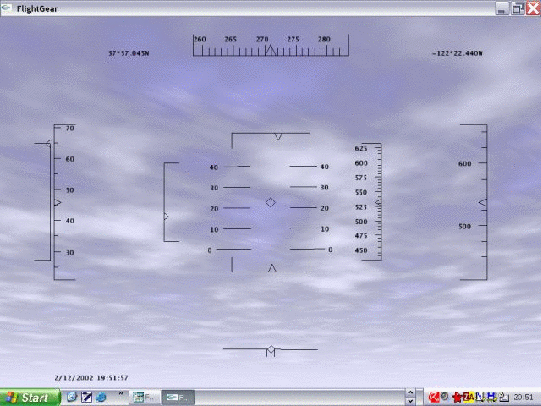Viewport: 541px width, 406px height.
Task: Open the FlightGear window system menu icon
Action: tap(7, 8)
